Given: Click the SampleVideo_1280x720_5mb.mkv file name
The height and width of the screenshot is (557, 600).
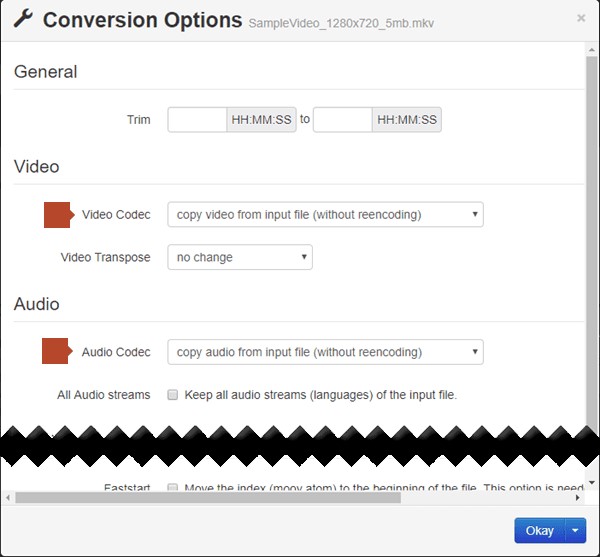Looking at the screenshot, I should (341, 23).
